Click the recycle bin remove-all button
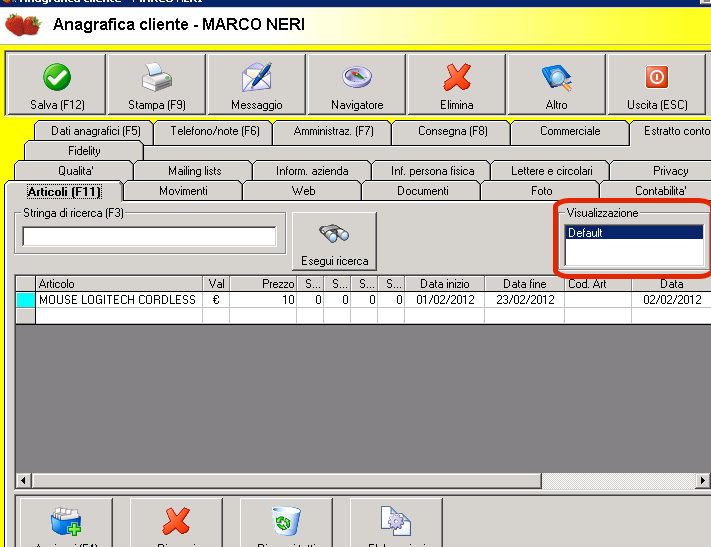711x547 pixels. (x=286, y=523)
